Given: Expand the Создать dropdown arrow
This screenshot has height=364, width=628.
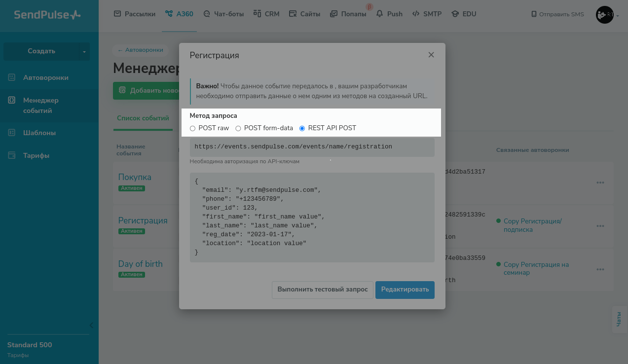Looking at the screenshot, I should click(x=84, y=51).
